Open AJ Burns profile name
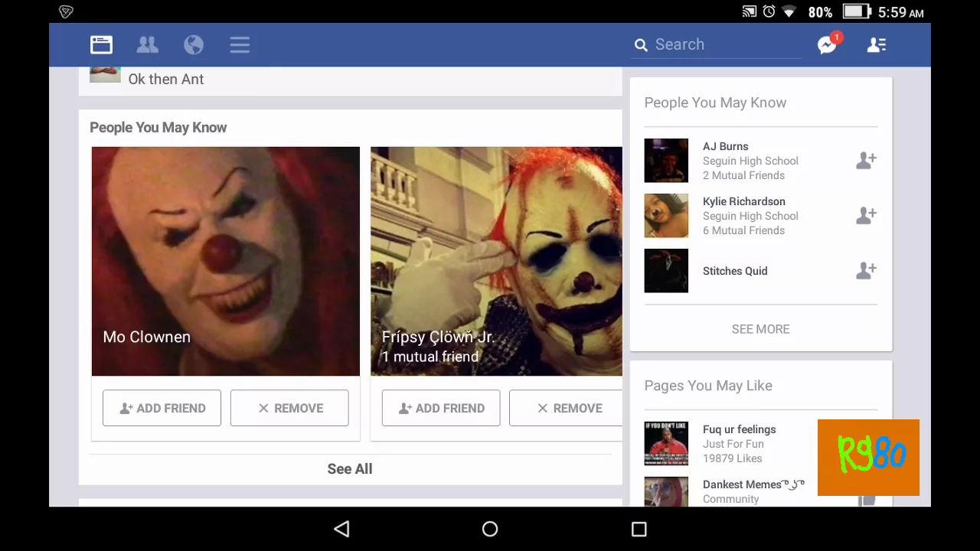The height and width of the screenshot is (551, 980). click(x=725, y=146)
